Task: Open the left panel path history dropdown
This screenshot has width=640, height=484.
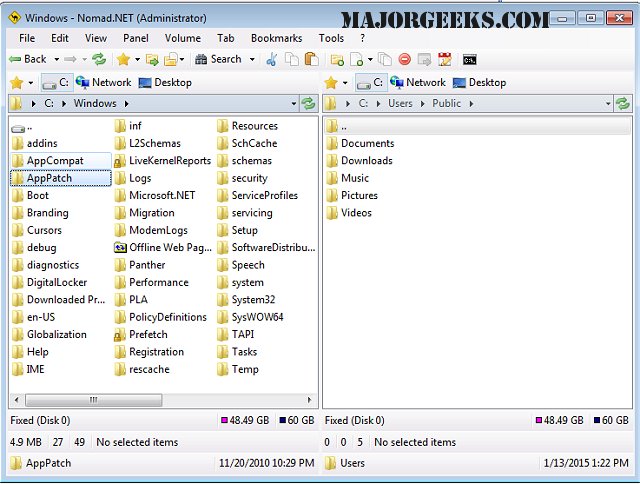Action: tap(293, 104)
